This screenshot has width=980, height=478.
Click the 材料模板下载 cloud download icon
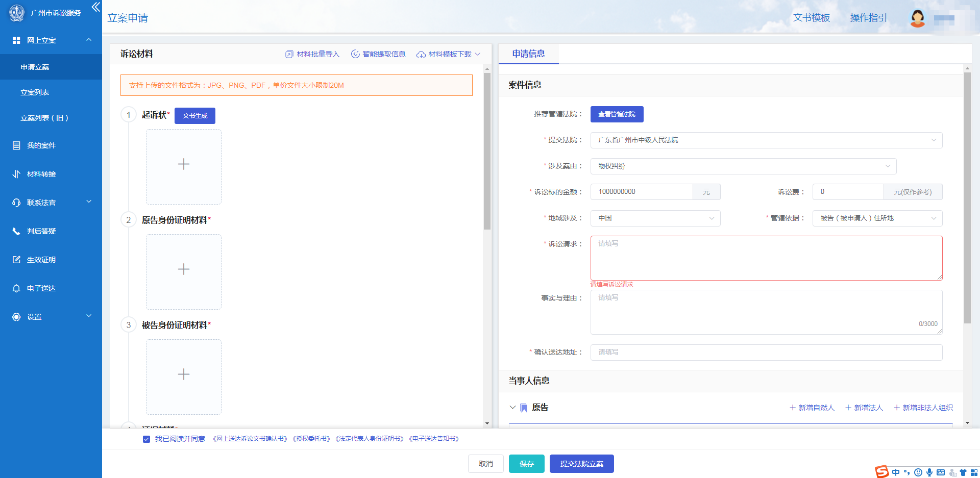(421, 54)
